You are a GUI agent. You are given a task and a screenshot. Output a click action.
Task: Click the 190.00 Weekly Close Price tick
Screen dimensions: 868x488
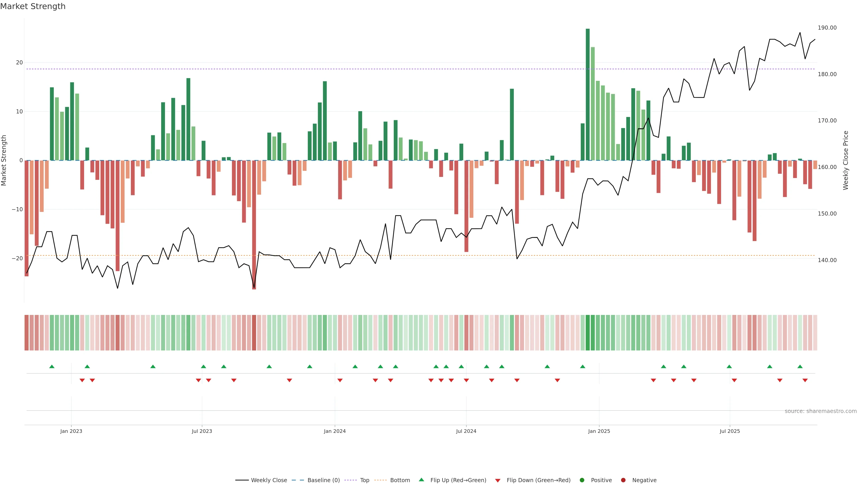[827, 28]
